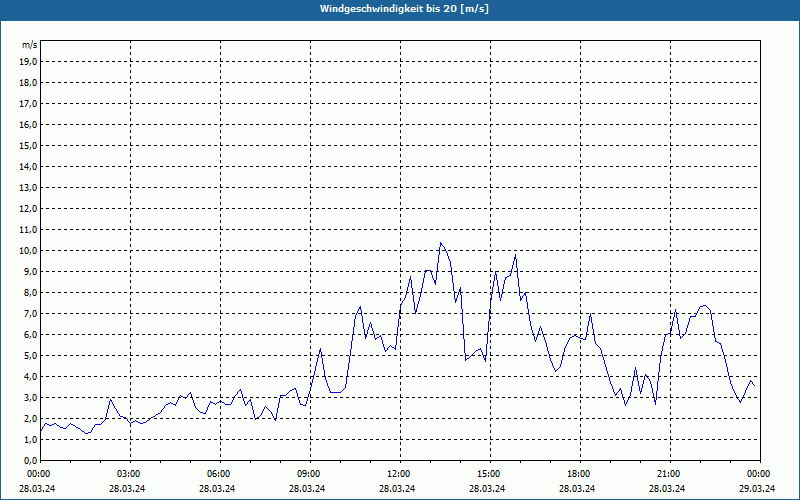The width and height of the screenshot is (800, 500).
Task: Select the '4,0' y-axis label
Action: coord(31,377)
